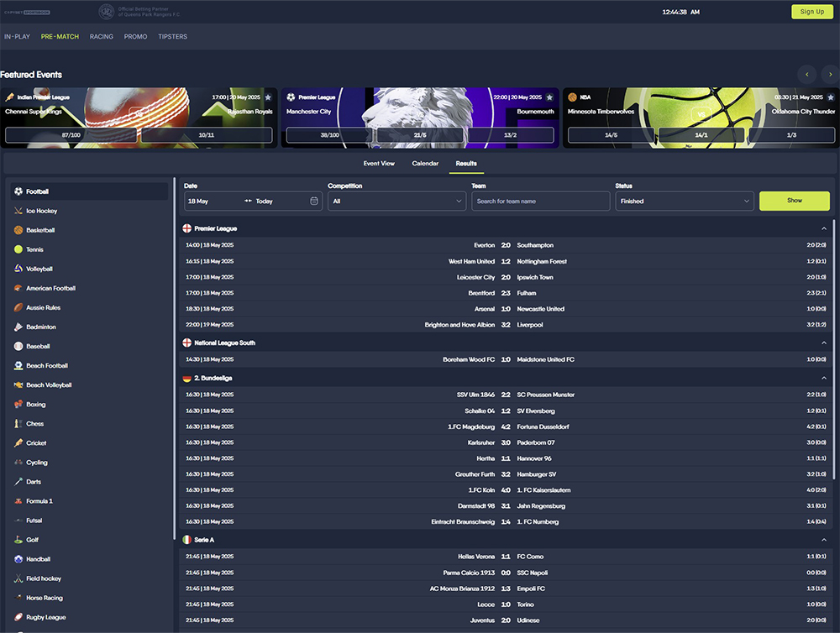Open Aussie Rules ball icon
This screenshot has width=840, height=633.
pyautogui.click(x=18, y=307)
